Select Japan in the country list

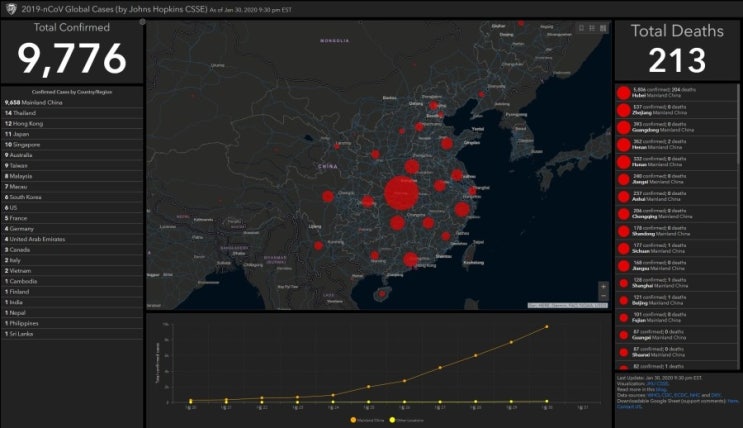72,134
